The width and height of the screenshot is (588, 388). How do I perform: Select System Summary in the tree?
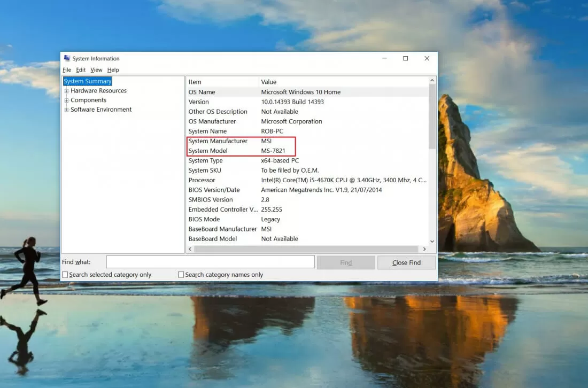(87, 81)
